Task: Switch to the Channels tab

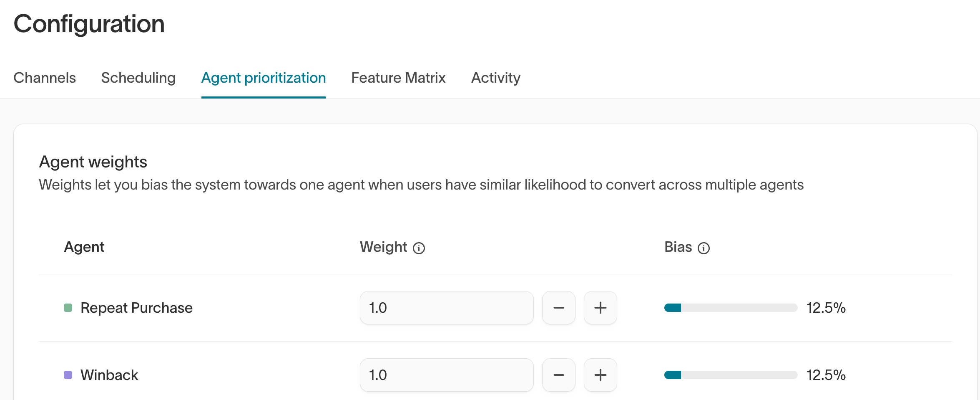Action: point(45,78)
